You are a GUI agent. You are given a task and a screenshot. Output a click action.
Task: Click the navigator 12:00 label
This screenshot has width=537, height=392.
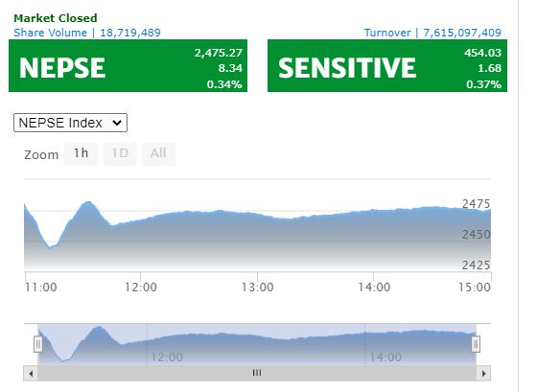click(167, 357)
